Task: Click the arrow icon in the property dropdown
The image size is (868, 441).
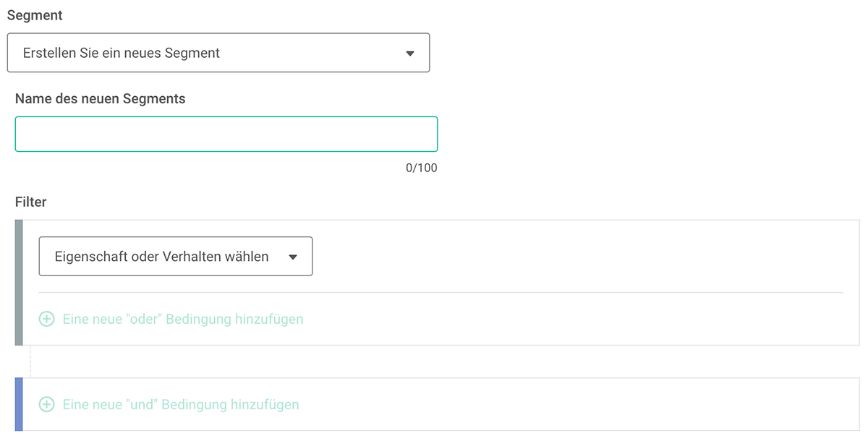Action: coord(293,257)
